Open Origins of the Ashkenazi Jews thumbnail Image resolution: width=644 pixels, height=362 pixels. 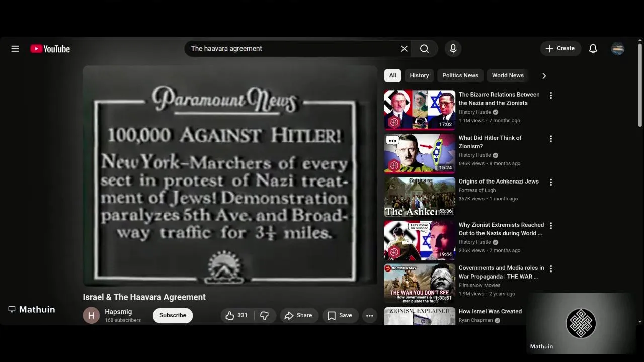420,197
